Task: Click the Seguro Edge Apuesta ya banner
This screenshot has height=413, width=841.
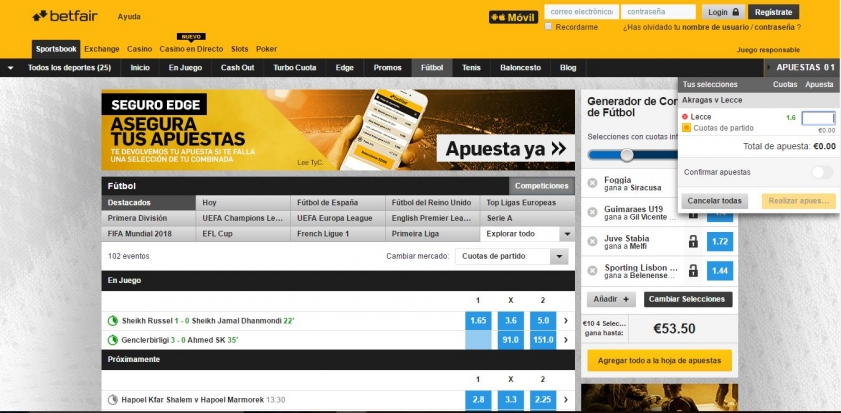Action: click(506, 149)
